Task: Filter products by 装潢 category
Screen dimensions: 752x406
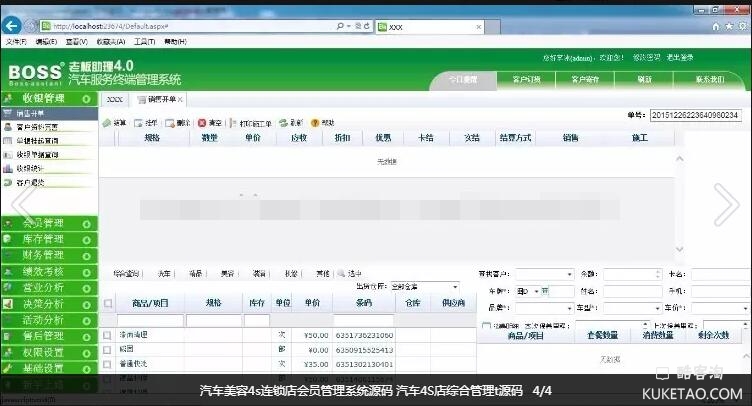Action: coord(259,274)
